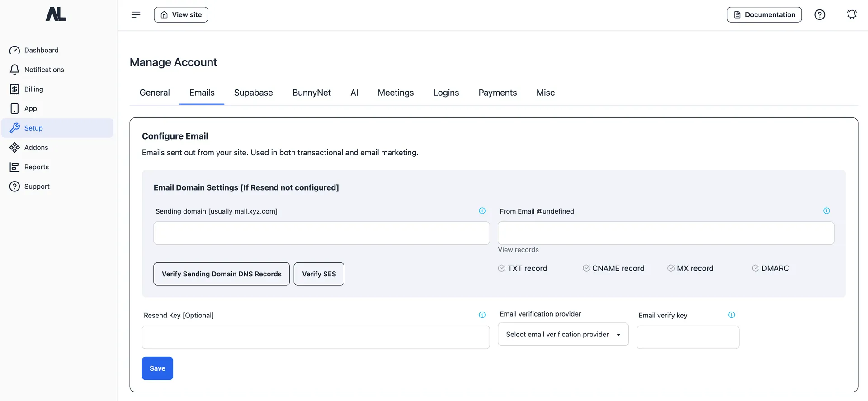Open Reports in the sidebar

click(x=57, y=167)
